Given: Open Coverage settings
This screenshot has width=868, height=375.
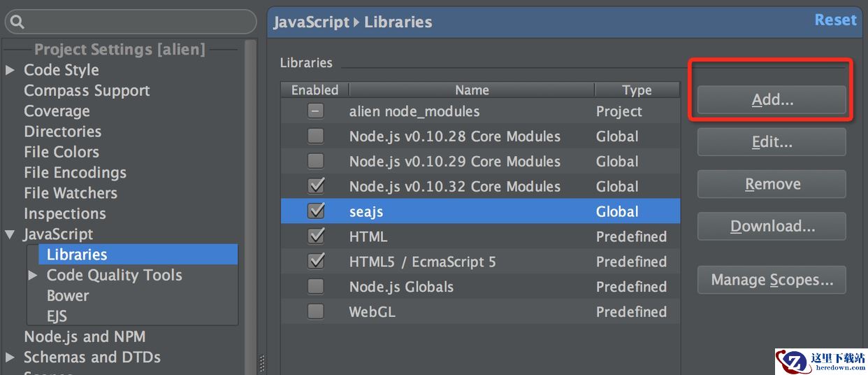Looking at the screenshot, I should click(x=57, y=111).
